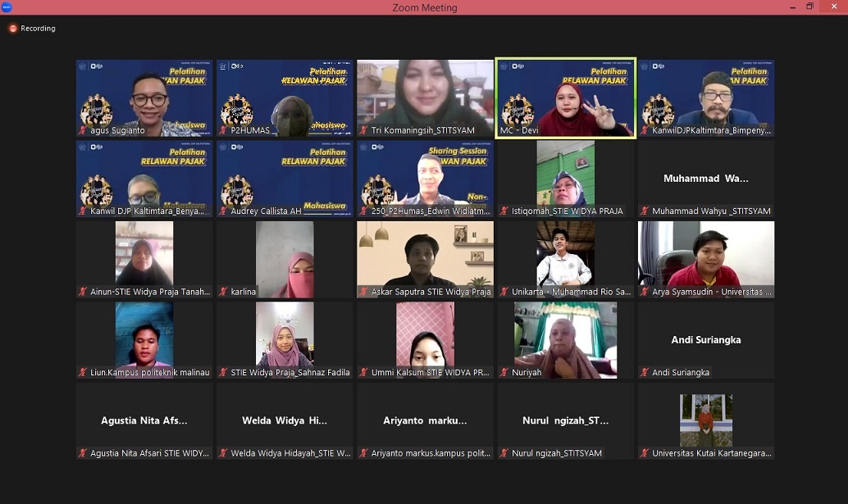Click muted mic icon beside Andi Suriangka label
The height and width of the screenshot is (504, 848).
point(644,372)
